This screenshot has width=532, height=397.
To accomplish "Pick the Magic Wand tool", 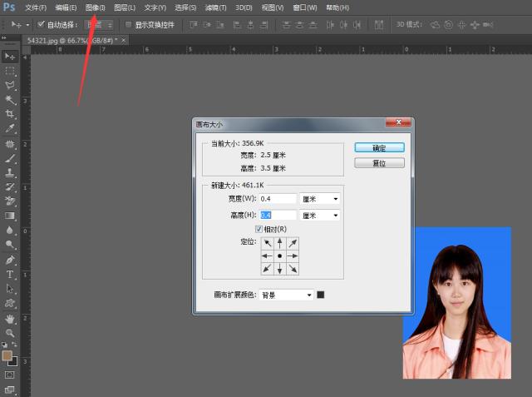I will click(x=10, y=100).
